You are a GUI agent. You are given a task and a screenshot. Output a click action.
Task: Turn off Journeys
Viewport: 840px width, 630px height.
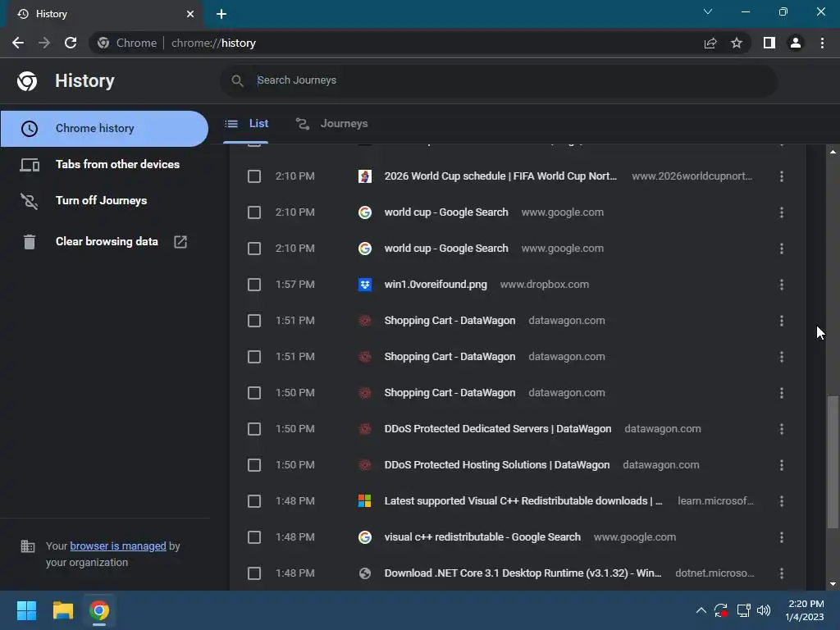(x=104, y=200)
